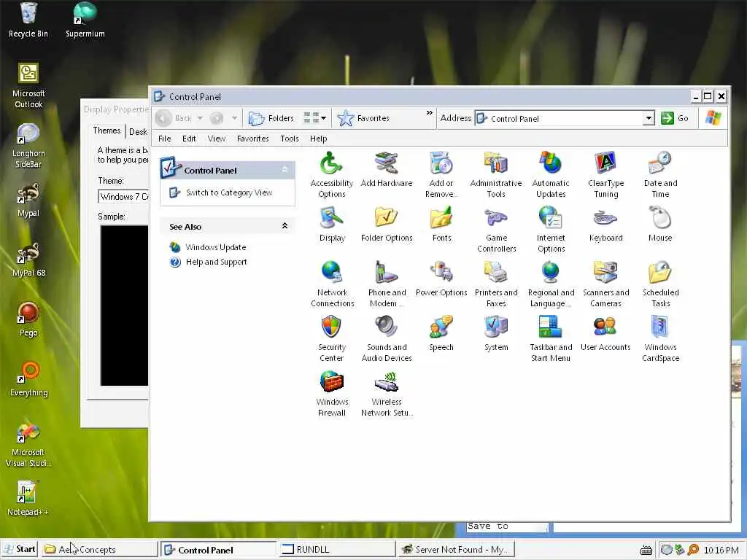Select Desktop tab in Display Properties
Screen dimensions: 747x560
[x=138, y=132]
